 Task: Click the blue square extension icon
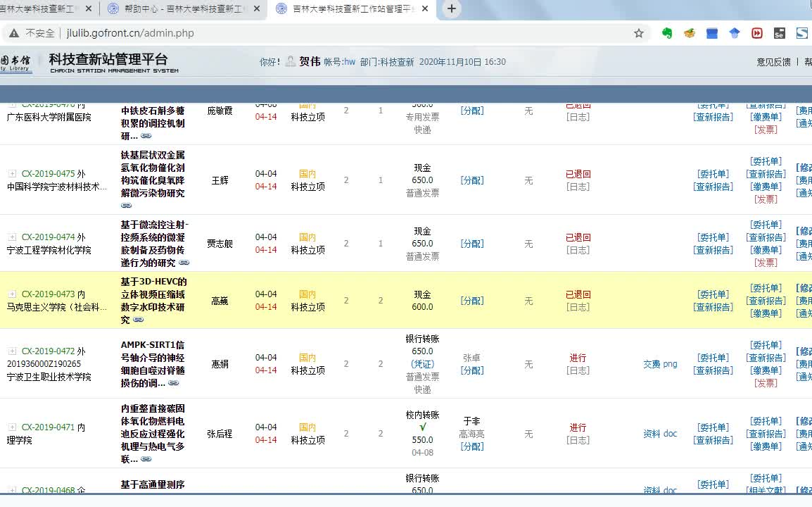pos(711,32)
